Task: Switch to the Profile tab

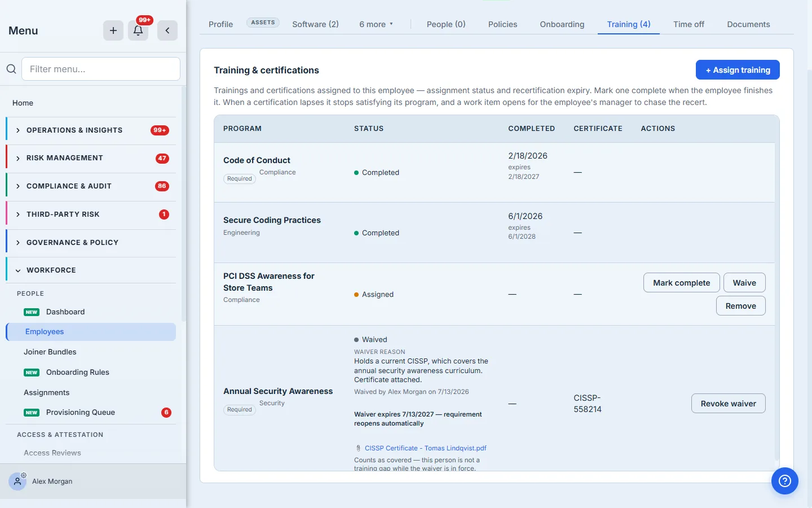Action: coord(220,24)
